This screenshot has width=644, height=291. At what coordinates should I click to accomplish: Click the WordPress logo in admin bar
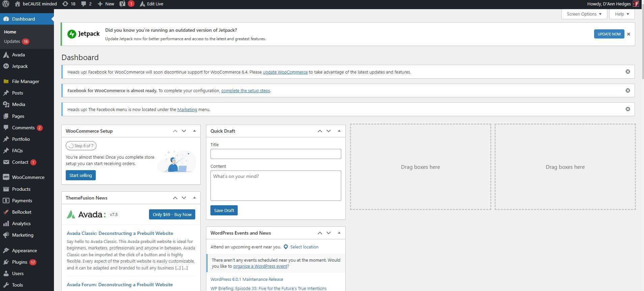tap(6, 4)
